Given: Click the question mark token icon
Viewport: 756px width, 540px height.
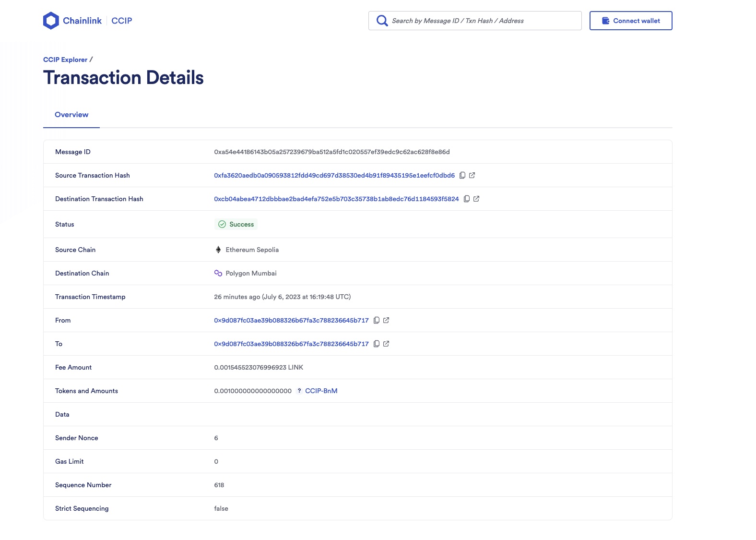Looking at the screenshot, I should point(299,391).
